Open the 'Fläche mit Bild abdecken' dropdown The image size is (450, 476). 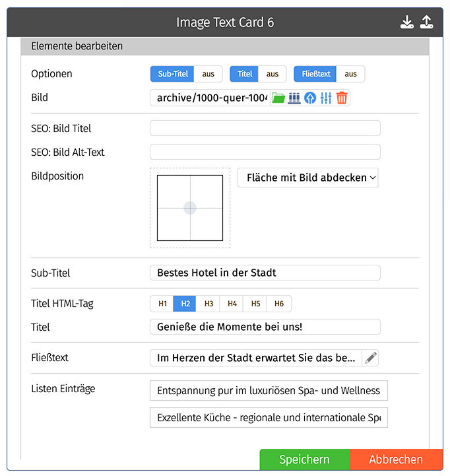click(307, 178)
